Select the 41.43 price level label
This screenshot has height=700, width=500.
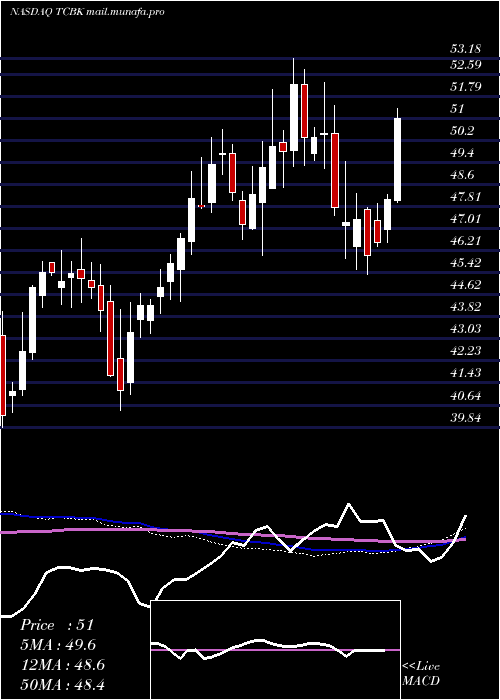coord(466,373)
